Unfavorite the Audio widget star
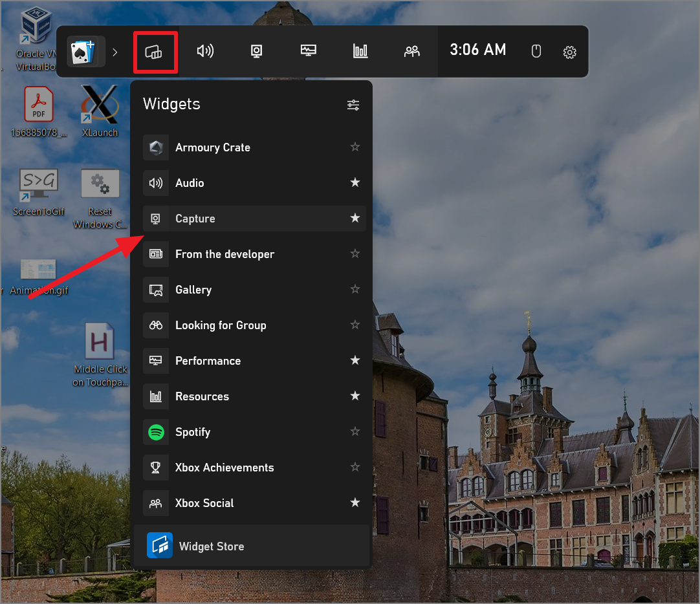This screenshot has width=700, height=604. tap(355, 182)
